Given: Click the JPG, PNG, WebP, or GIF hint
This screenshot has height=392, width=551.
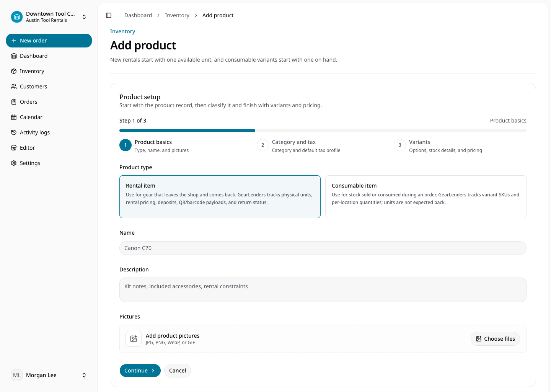Looking at the screenshot, I should pos(170,343).
